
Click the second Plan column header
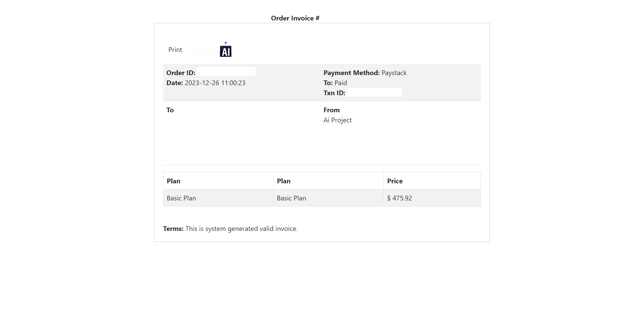[284, 181]
